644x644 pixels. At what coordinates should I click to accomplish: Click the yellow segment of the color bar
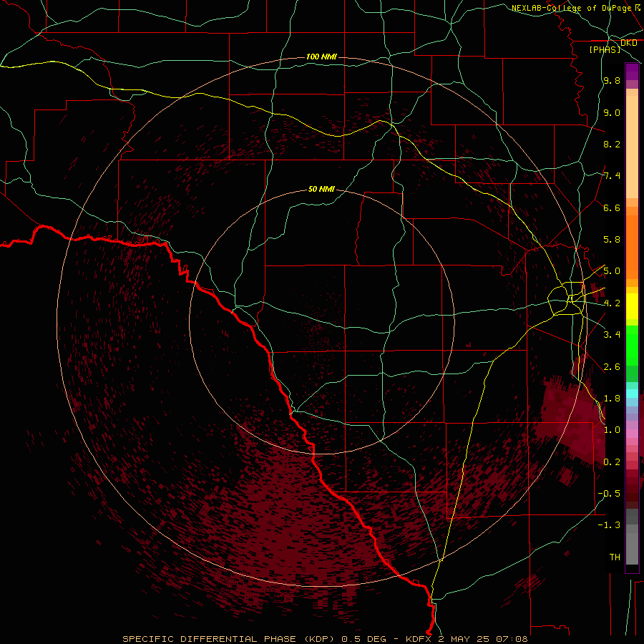coord(632,306)
